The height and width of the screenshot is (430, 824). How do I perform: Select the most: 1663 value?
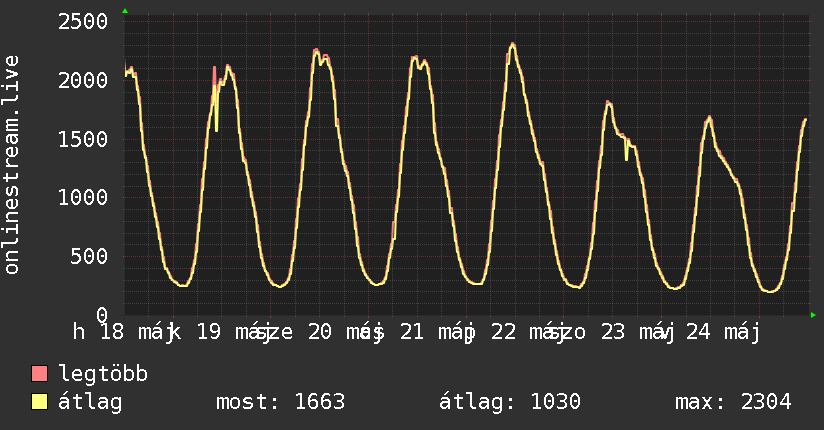(x=281, y=402)
